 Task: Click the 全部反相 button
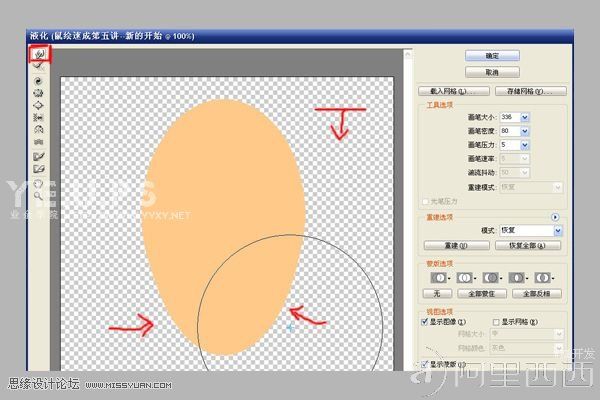coord(537,294)
